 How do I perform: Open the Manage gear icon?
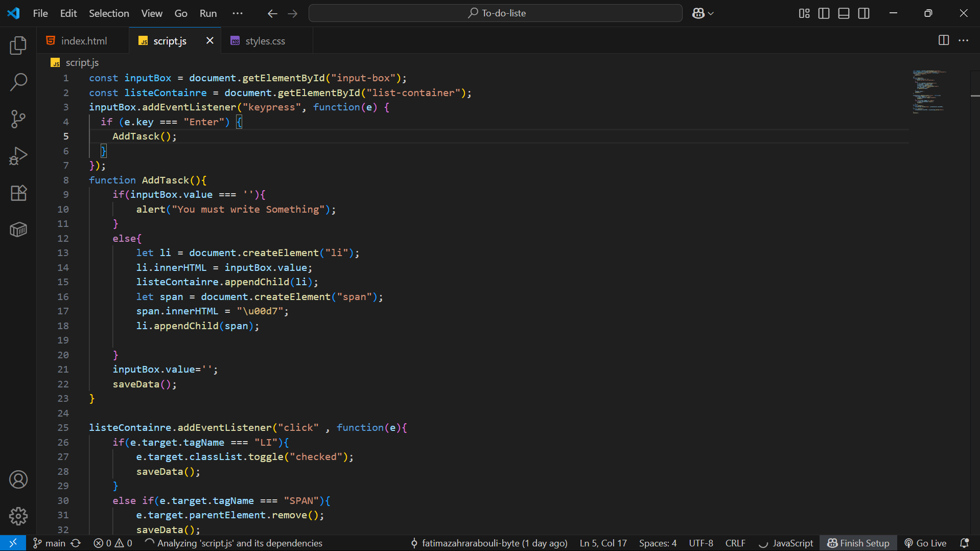coord(18,516)
